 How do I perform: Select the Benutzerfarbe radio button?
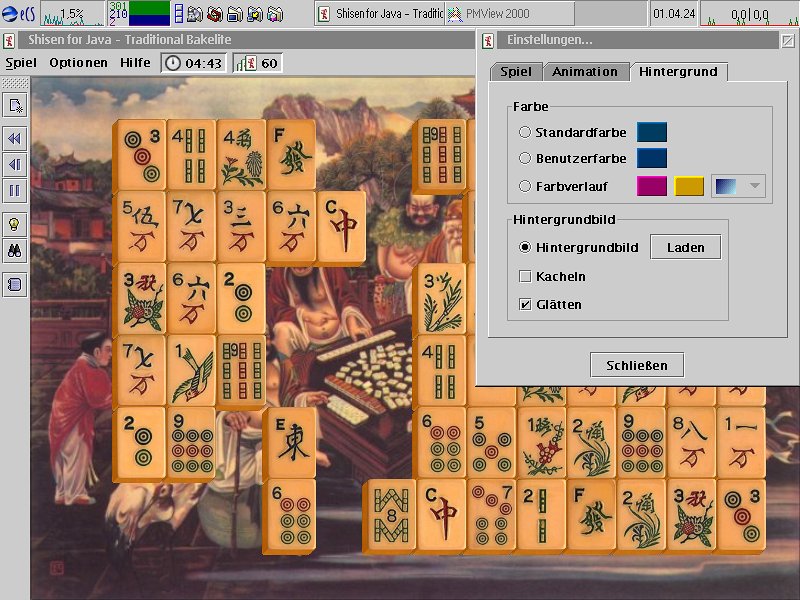(x=524, y=158)
